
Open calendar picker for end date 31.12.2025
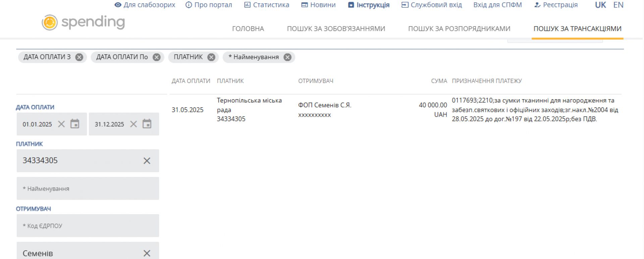pyautogui.click(x=147, y=124)
